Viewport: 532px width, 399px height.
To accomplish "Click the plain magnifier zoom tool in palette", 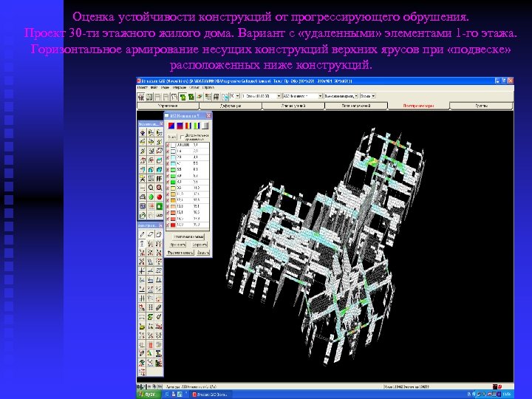I will coord(151,188).
